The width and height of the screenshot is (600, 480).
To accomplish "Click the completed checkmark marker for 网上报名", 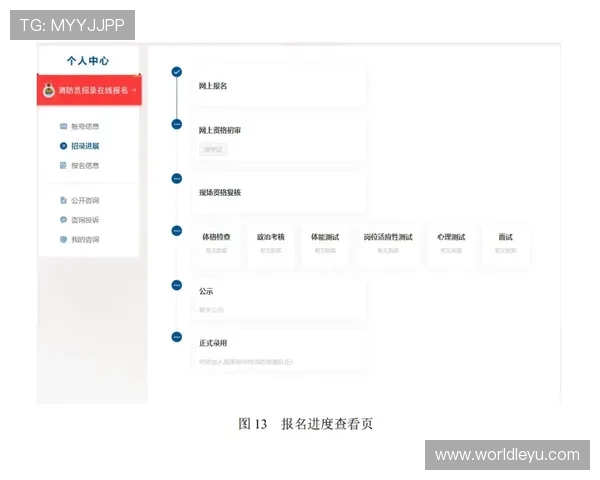I will pyautogui.click(x=177, y=72).
